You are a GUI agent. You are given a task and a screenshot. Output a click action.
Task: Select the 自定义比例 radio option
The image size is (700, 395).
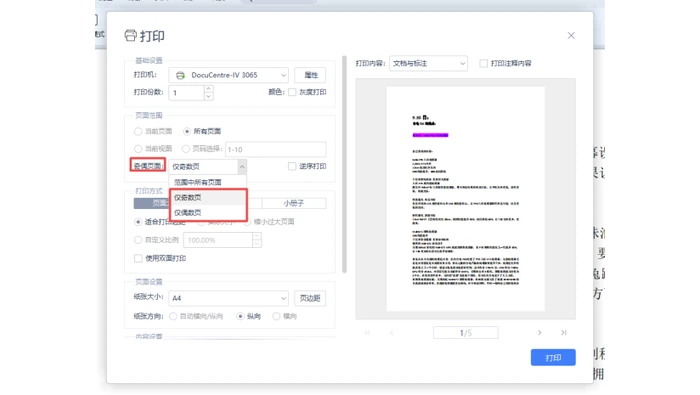point(138,240)
